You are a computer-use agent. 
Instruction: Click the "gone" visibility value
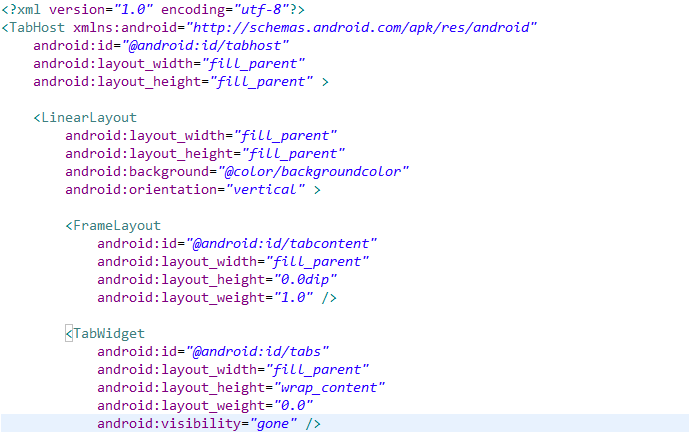274,424
